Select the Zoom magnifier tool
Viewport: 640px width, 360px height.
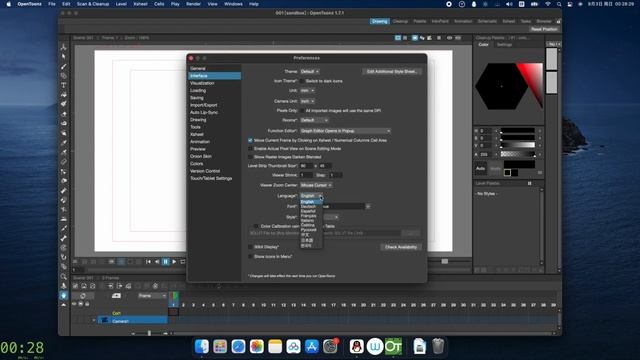coord(64,276)
